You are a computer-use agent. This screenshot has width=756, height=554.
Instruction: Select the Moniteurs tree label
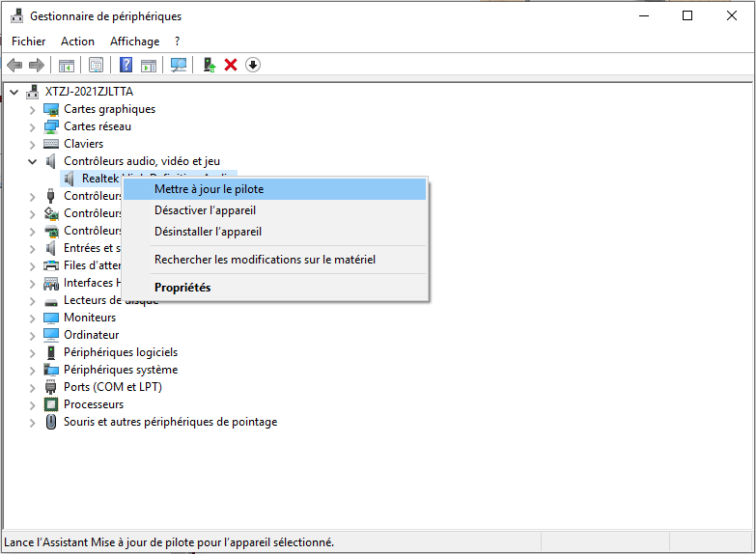click(90, 318)
